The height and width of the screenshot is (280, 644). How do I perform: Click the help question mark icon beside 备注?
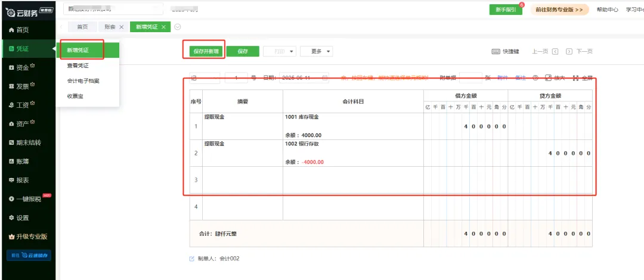pos(535,77)
